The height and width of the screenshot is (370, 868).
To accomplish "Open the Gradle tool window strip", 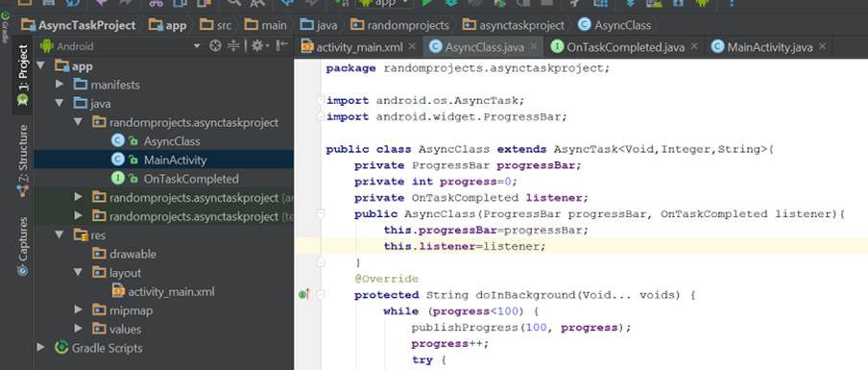I will (x=5, y=28).
